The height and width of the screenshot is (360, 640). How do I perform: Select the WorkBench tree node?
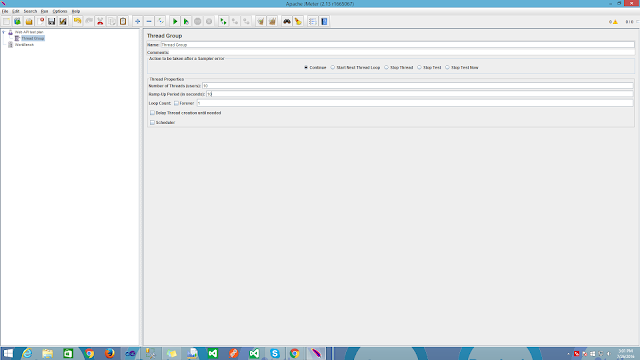(x=24, y=44)
